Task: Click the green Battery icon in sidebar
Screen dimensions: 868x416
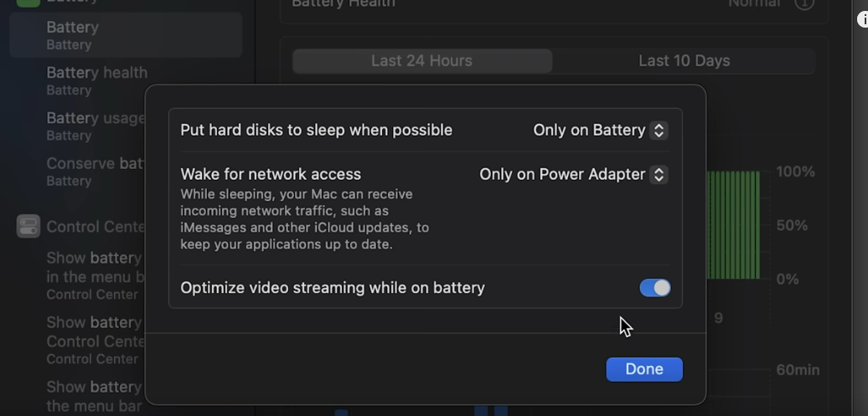Action: 28,3
